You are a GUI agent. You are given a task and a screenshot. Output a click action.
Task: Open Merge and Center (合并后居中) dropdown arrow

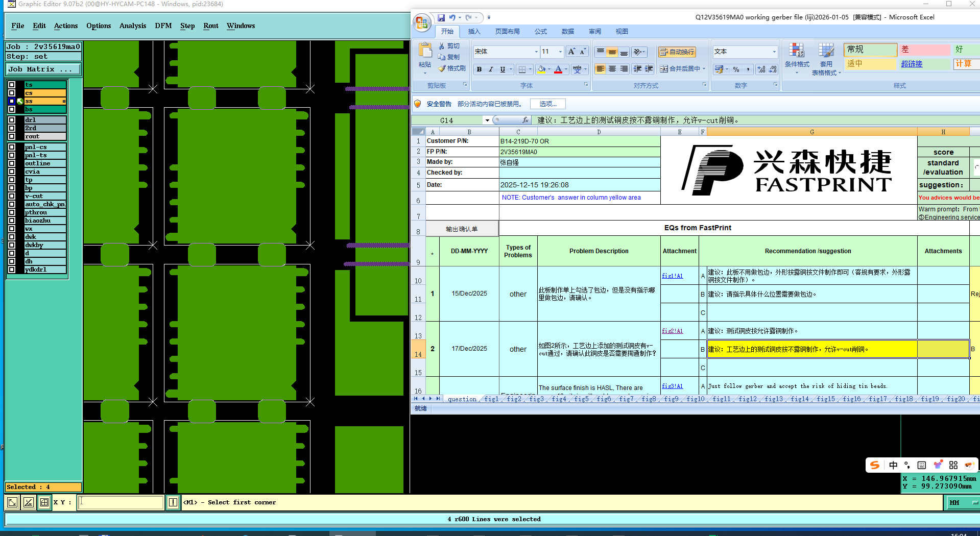(704, 69)
